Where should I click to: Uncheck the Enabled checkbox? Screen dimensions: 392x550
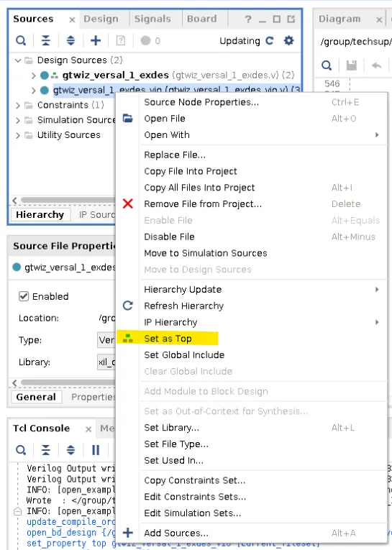point(24,296)
